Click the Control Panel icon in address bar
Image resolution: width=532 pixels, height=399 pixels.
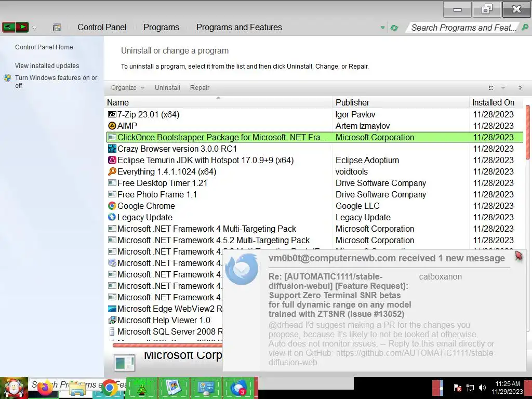tap(57, 28)
